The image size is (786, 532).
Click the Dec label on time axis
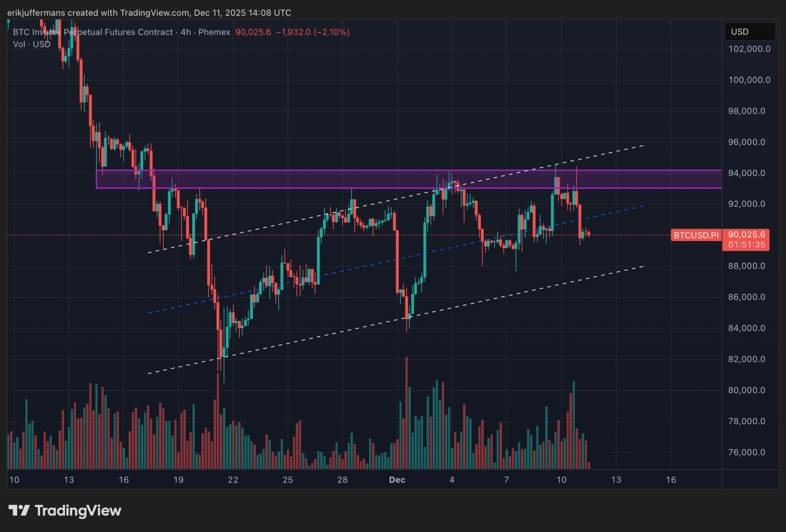(x=397, y=480)
